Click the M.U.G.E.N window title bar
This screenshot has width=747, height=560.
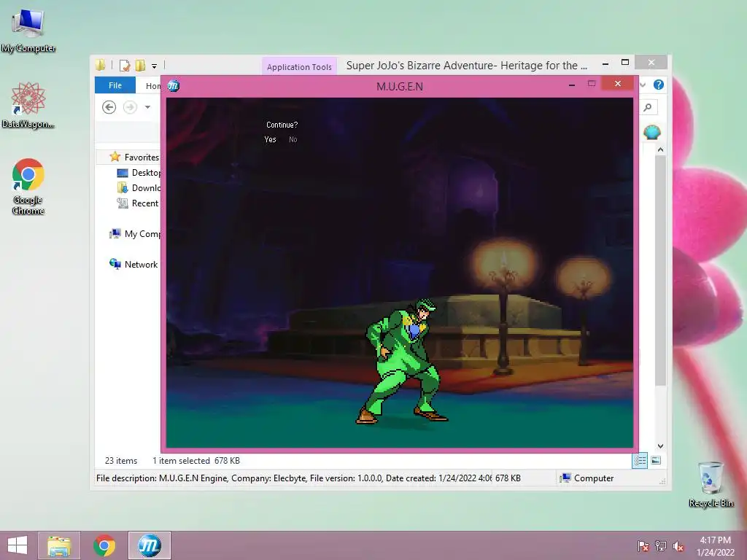[400, 86]
